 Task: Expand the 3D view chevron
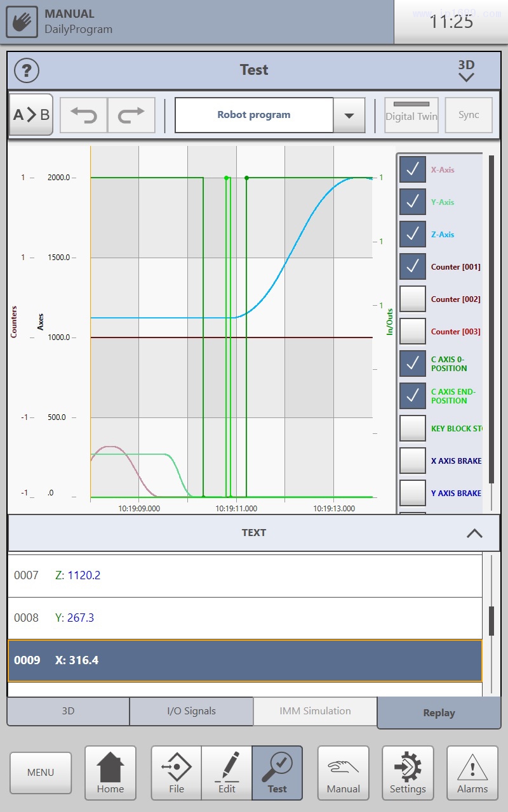click(466, 70)
